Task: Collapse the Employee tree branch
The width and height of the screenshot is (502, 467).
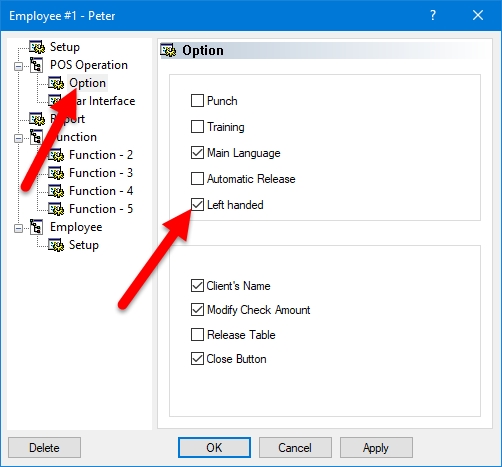Action: click(x=19, y=228)
